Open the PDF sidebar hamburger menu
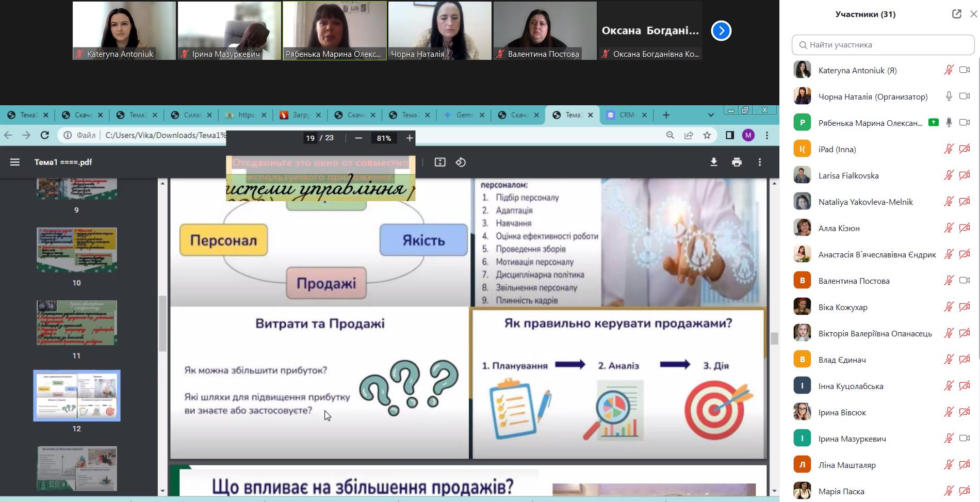Screen dimensions: 980x502 pyautogui.click(x=15, y=162)
